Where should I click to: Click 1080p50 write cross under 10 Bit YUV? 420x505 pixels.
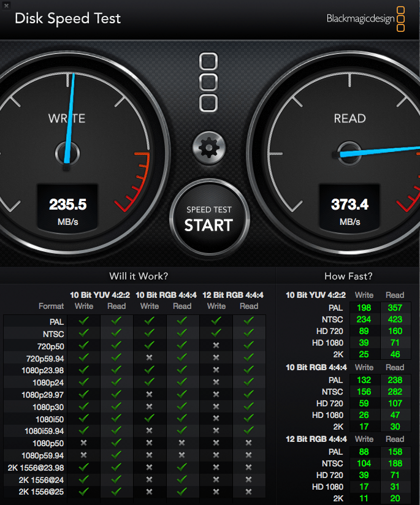pyautogui.click(x=84, y=443)
